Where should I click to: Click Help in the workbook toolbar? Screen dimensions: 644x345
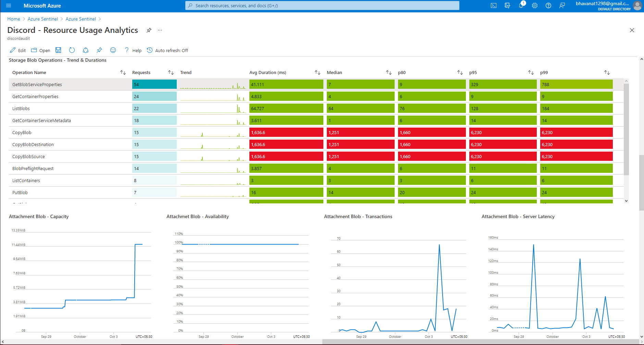click(x=133, y=50)
